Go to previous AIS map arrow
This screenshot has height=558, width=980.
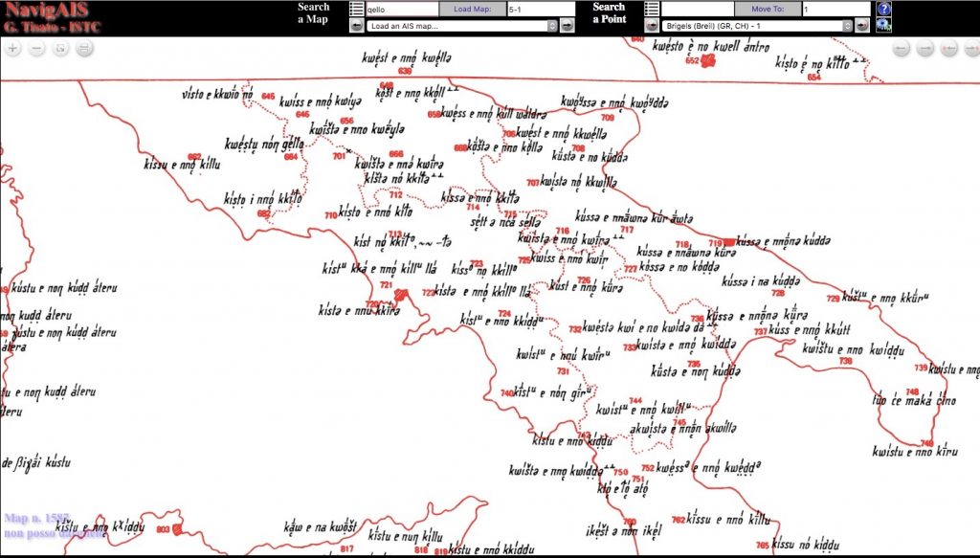pos(356,26)
